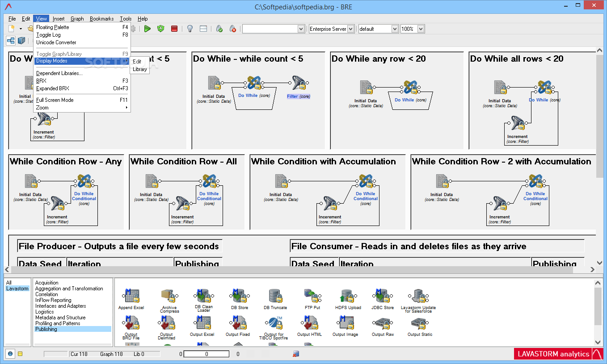The height and width of the screenshot is (364, 607).
Task: Click the lock with green check icon
Action: 219,29
